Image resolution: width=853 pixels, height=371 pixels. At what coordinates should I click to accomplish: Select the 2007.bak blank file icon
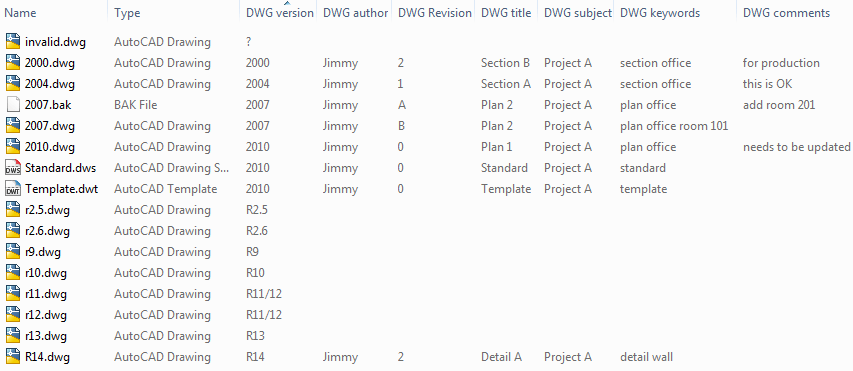(x=13, y=104)
